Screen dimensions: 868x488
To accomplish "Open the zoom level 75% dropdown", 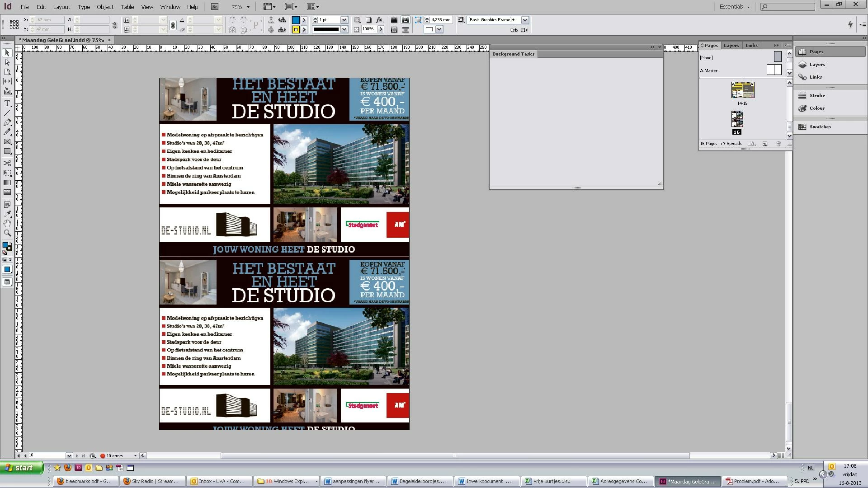I will pos(248,7).
